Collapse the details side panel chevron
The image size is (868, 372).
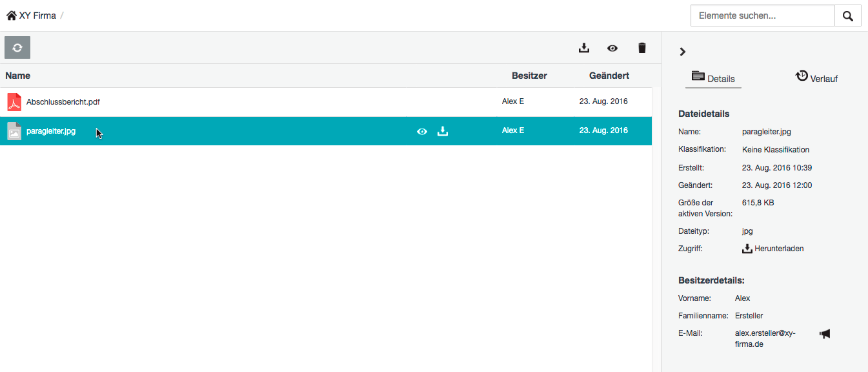[683, 52]
